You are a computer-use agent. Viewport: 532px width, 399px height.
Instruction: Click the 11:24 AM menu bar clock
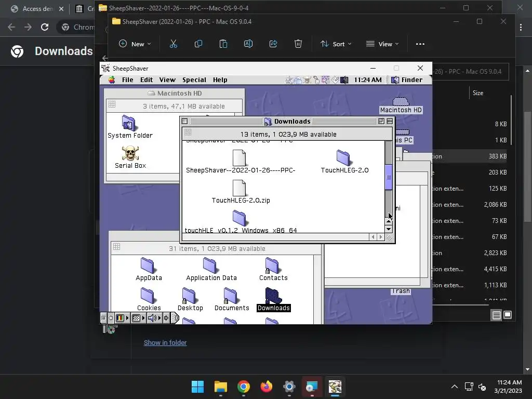click(x=367, y=79)
